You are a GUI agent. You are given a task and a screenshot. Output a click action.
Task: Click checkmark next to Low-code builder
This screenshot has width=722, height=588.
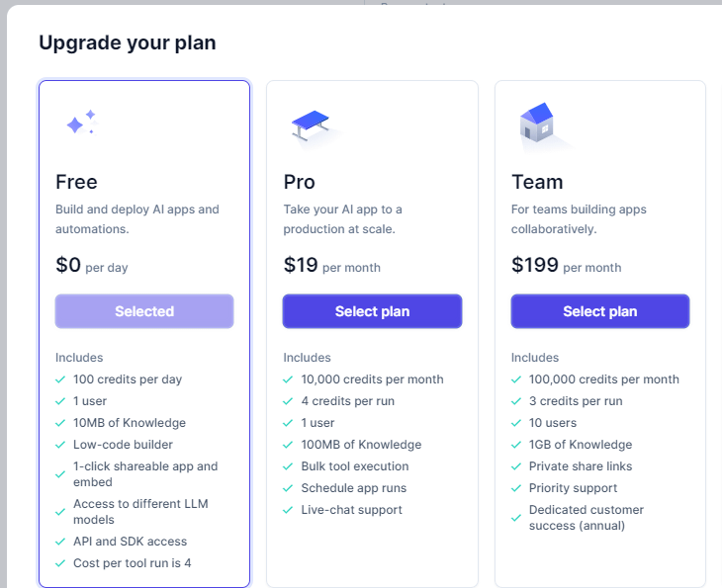(x=61, y=445)
